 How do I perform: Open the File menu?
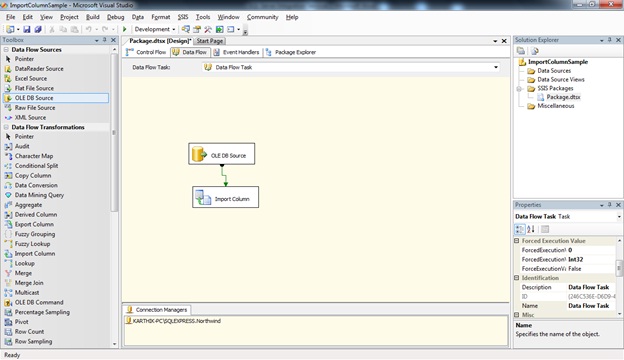point(10,17)
